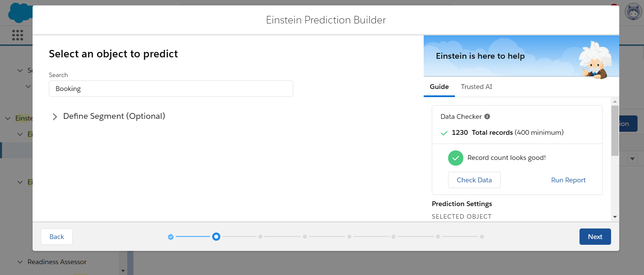Expand the Define Segment (Optional) section
Viewport: 644px width, 275px height.
pos(55,117)
